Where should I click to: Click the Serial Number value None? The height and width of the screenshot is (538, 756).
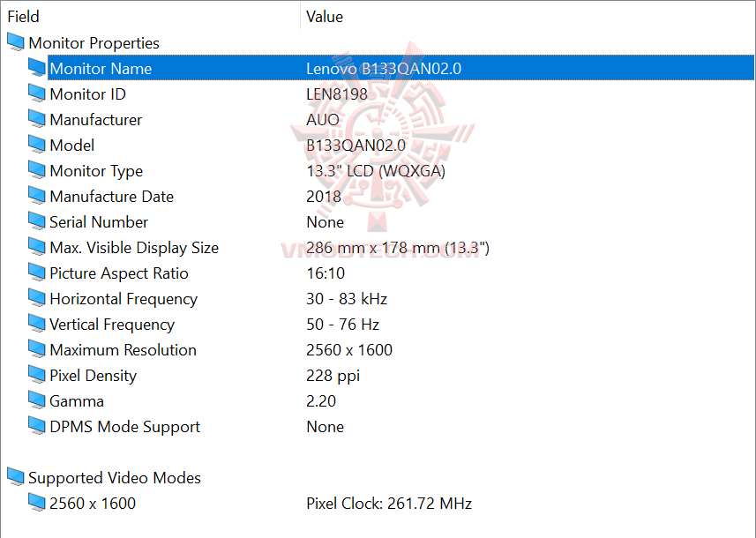325,221
